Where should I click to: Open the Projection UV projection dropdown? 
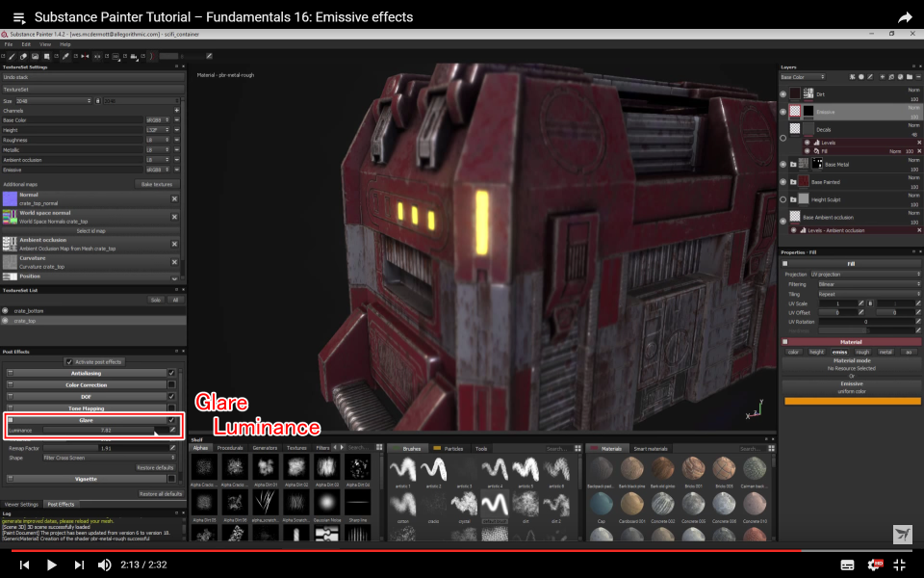[865, 275]
